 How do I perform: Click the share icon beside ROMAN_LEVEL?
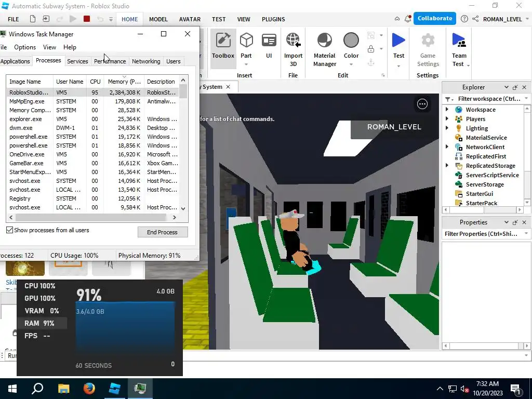[x=475, y=19]
